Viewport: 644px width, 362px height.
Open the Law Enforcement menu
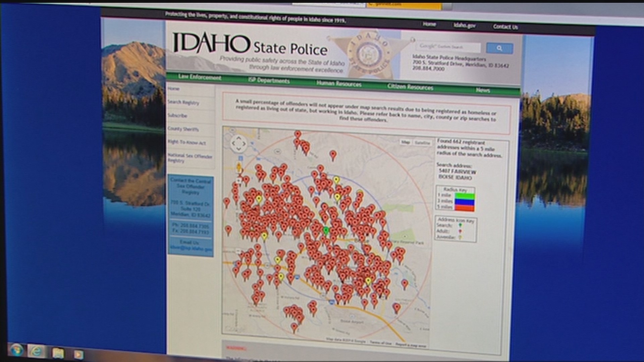click(200, 77)
